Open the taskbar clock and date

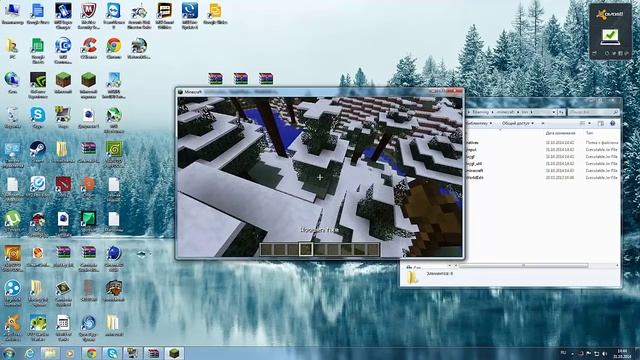(622, 353)
